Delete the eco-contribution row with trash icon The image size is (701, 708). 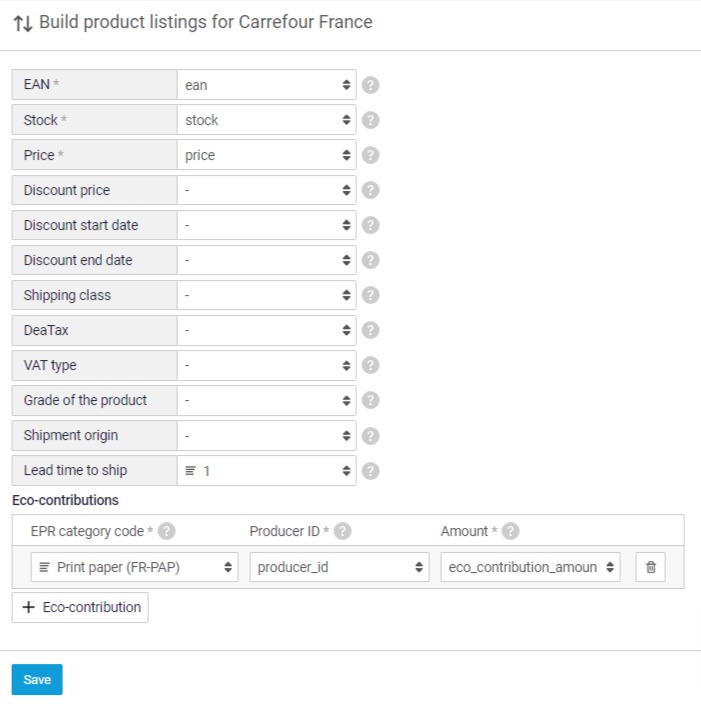[x=651, y=567]
